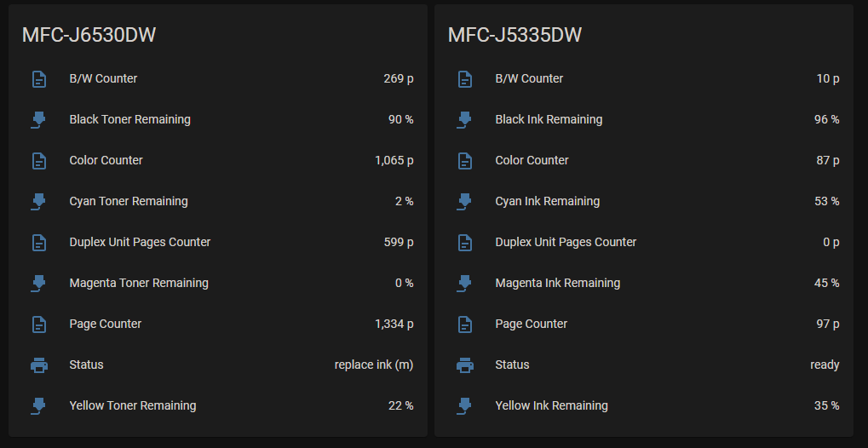
Task: Open Black Ink Remaining entity at 96 %
Action: tap(644, 119)
